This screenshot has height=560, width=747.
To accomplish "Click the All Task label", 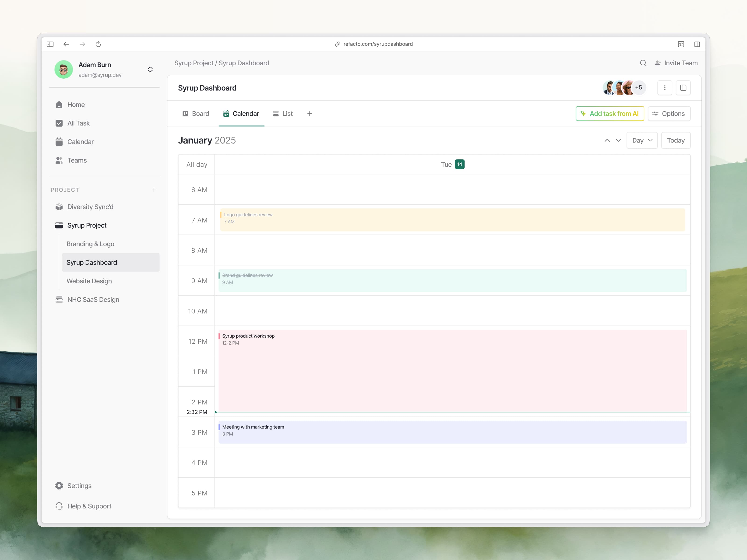I will 78,123.
